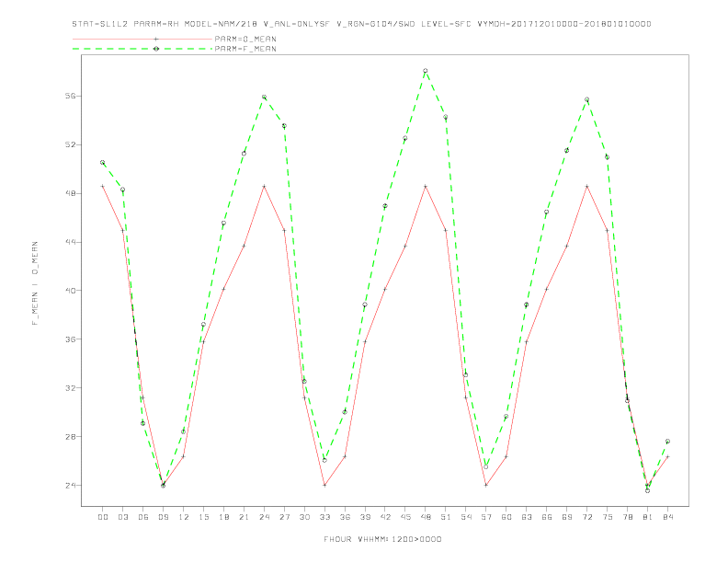Click x-axis forecast hour label 75

pyautogui.click(x=608, y=517)
